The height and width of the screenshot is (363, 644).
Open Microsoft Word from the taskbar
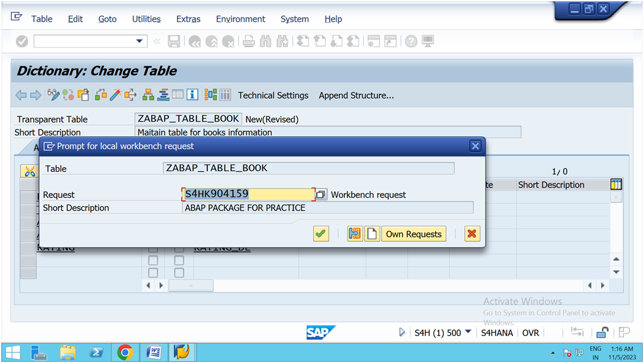click(154, 352)
